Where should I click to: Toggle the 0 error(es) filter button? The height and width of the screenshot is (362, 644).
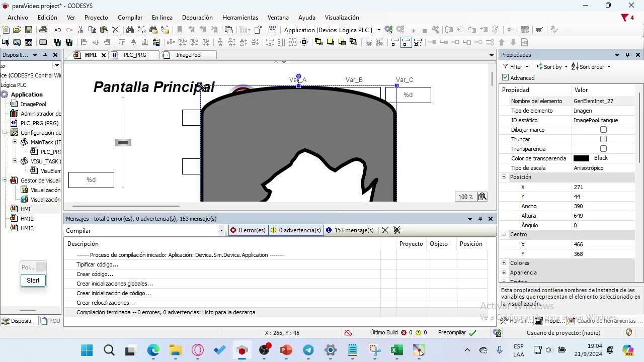pos(248,230)
